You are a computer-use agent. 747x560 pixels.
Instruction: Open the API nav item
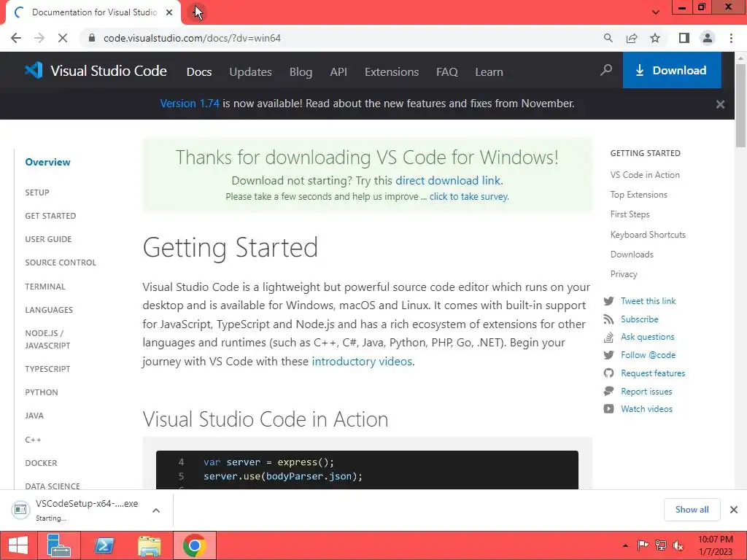pyautogui.click(x=338, y=72)
